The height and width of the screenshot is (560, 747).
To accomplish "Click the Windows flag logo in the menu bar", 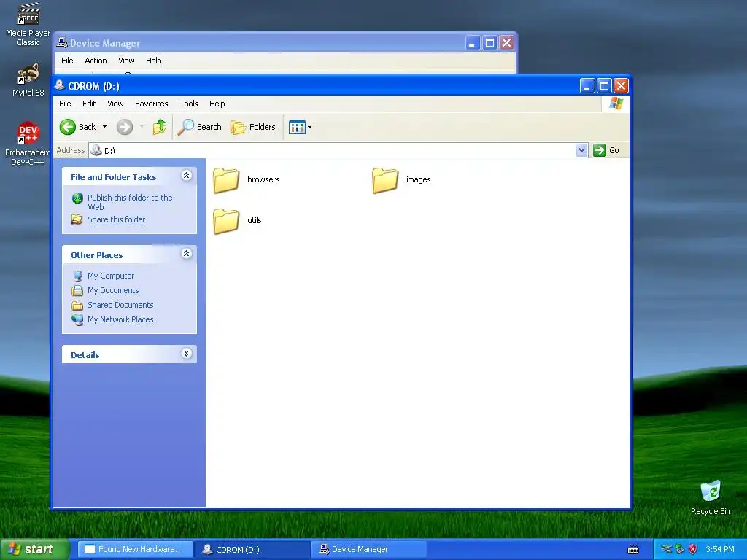I will point(616,104).
